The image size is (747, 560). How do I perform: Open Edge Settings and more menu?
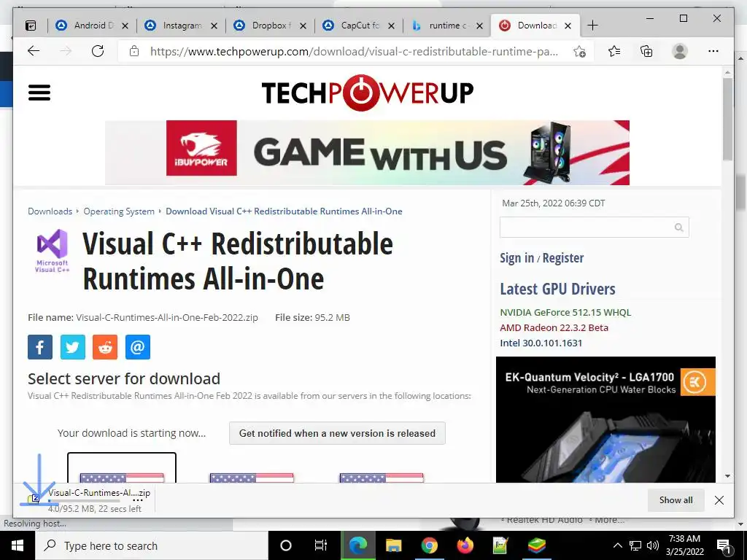pos(713,51)
